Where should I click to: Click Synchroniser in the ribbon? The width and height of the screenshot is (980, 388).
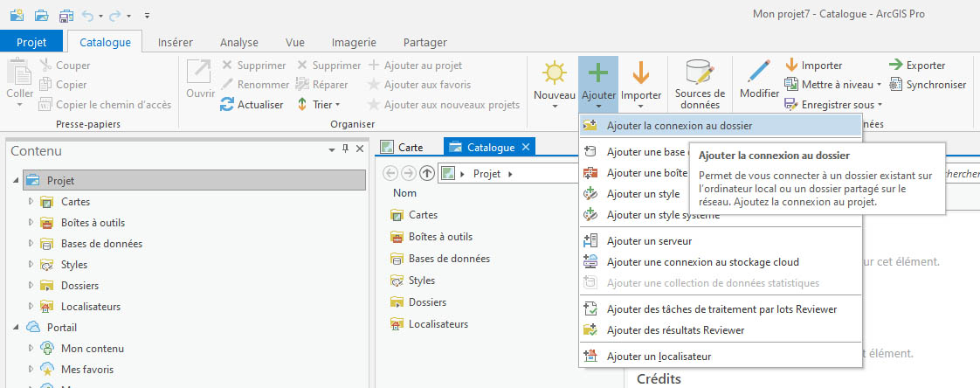(928, 85)
